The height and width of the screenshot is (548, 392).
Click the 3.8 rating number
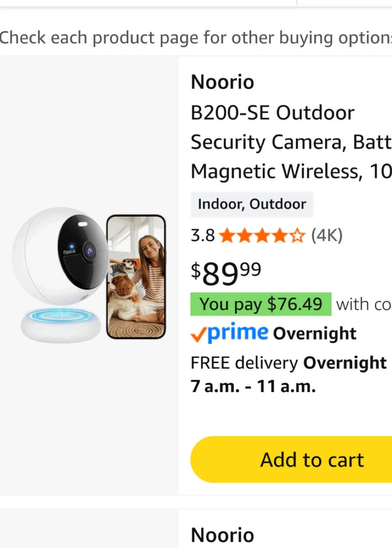(202, 236)
